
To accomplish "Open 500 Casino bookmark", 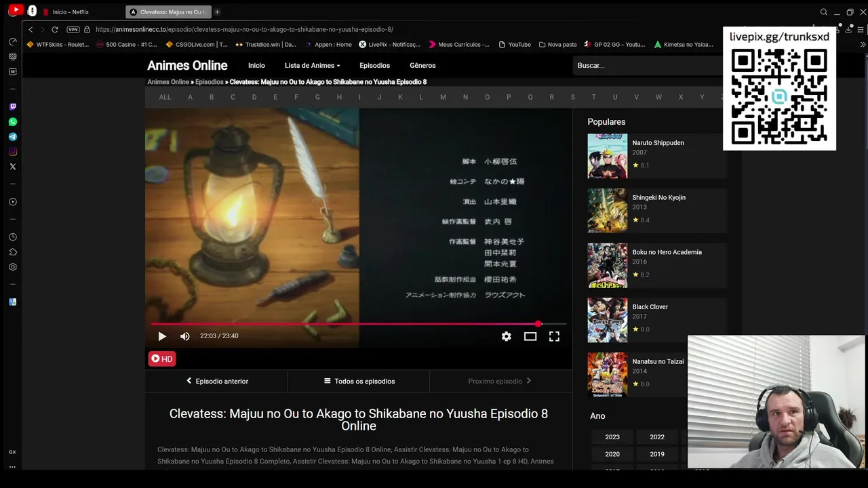I will pyautogui.click(x=126, y=44).
